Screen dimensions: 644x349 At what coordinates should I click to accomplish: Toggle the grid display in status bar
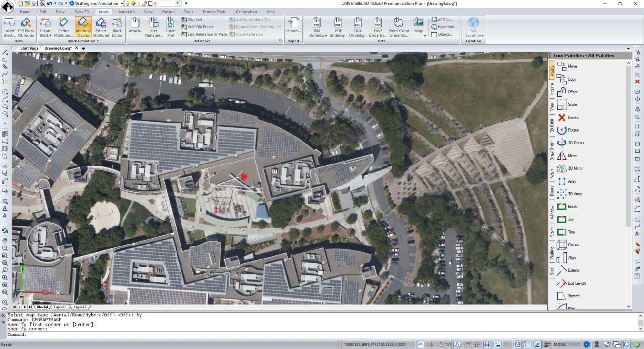(x=486, y=344)
